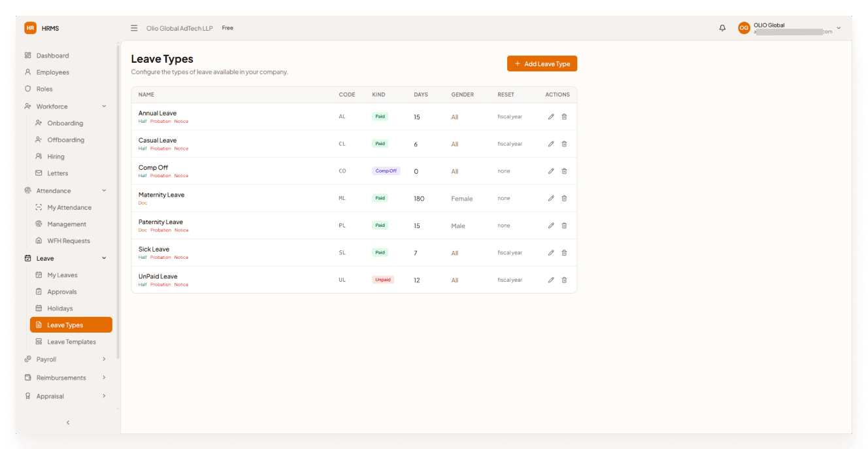The image size is (868, 449).
Task: Collapse the Workforce section
Action: click(104, 107)
